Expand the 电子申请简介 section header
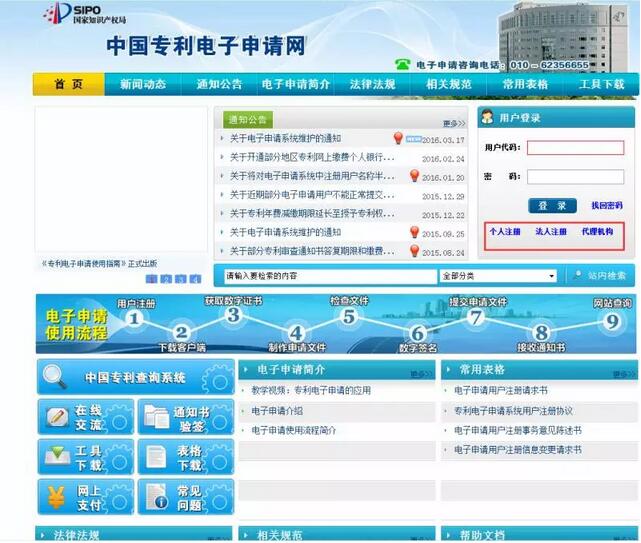 (336, 370)
